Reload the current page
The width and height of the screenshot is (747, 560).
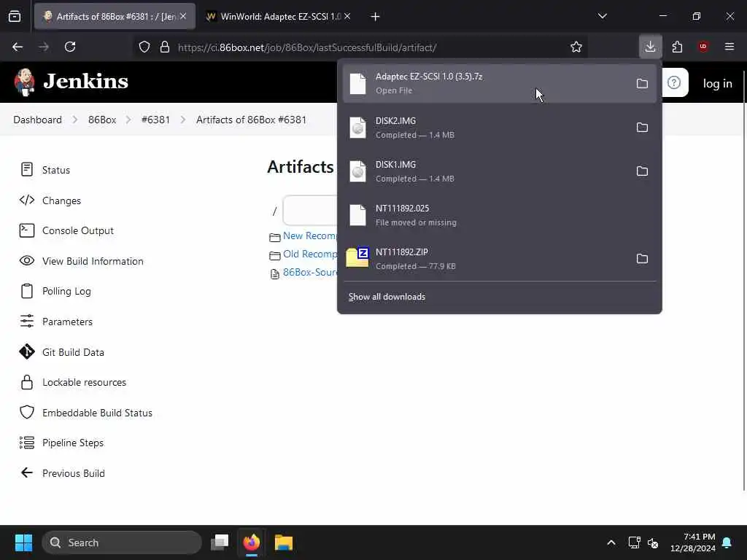click(x=70, y=47)
